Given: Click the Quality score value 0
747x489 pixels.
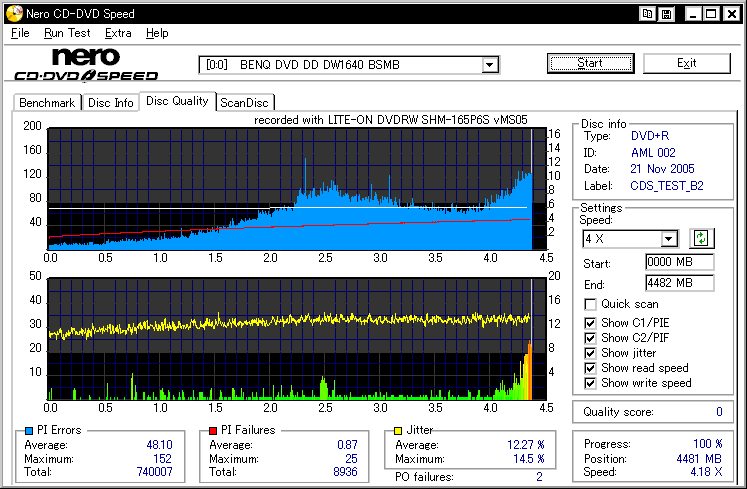Looking at the screenshot, I should 719,412.
